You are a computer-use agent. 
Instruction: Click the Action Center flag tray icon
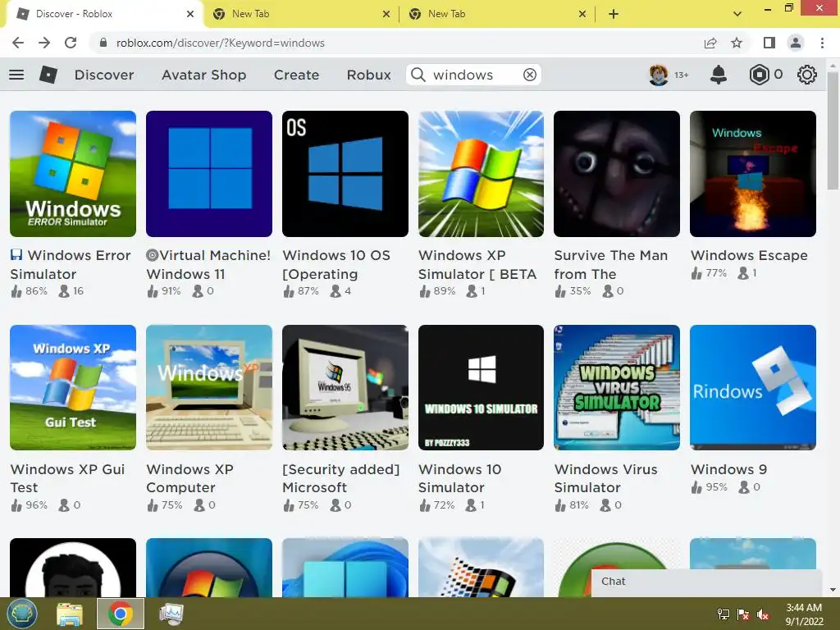coord(743,614)
